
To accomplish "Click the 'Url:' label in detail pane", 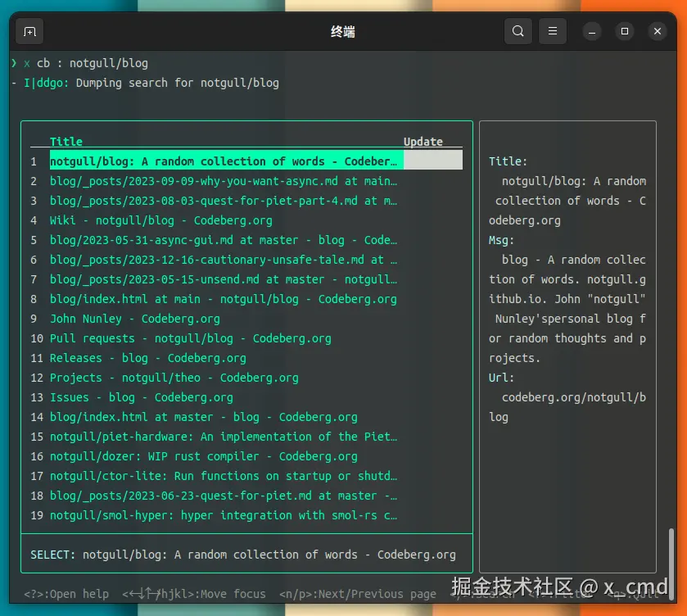I will 501,378.
